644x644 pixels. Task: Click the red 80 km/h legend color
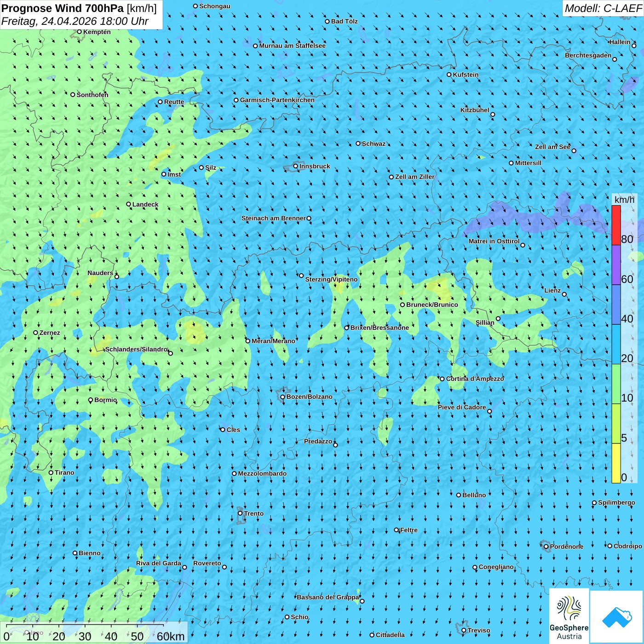click(616, 225)
